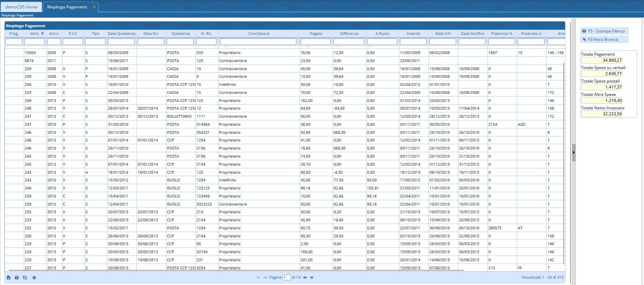
Task: Click the Differenza filter input
Action: [x=349, y=42]
